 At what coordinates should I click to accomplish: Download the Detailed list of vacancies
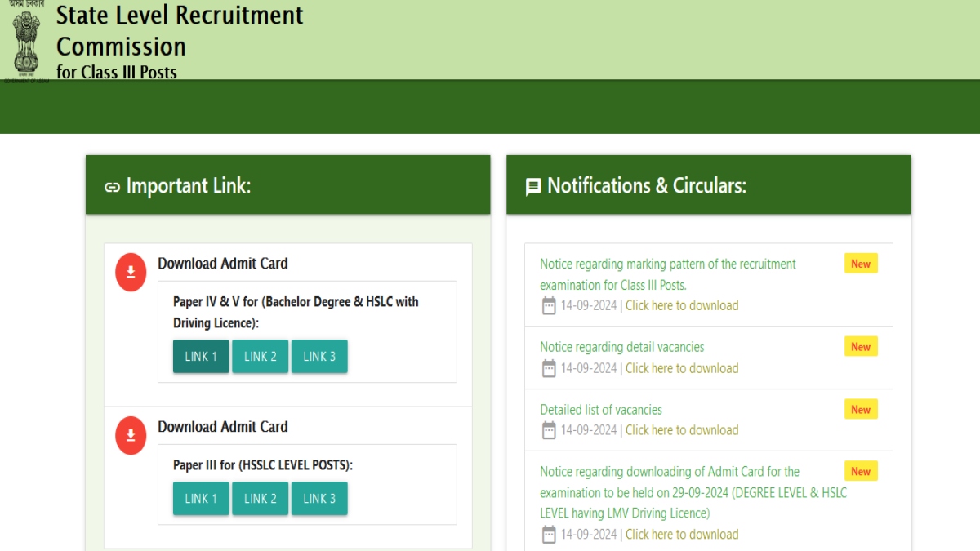[682, 431]
